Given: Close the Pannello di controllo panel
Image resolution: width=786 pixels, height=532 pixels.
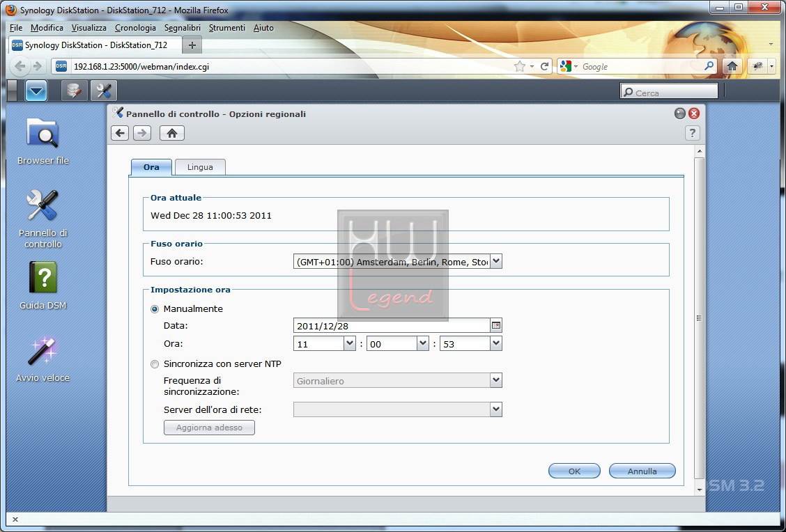Looking at the screenshot, I should [694, 114].
